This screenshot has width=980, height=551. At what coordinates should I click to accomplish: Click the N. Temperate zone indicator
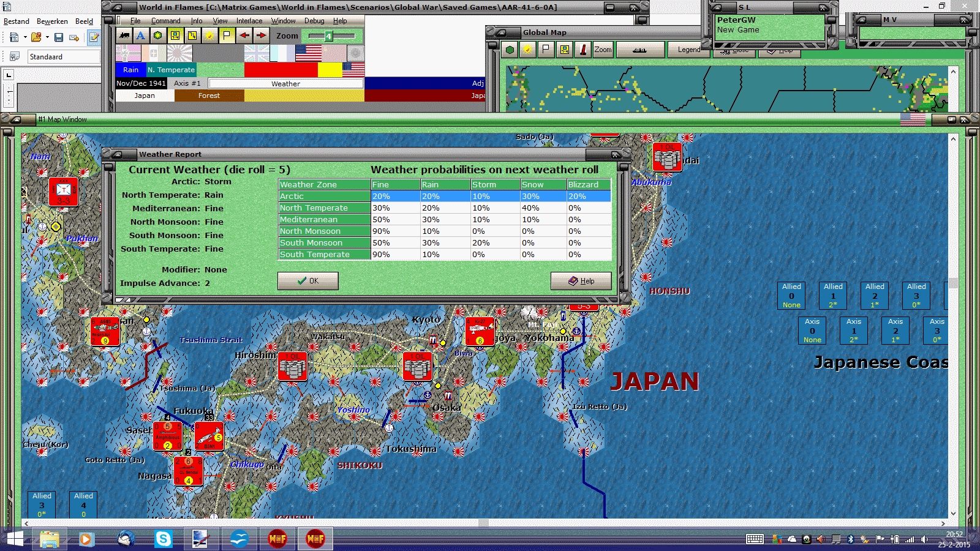171,70
